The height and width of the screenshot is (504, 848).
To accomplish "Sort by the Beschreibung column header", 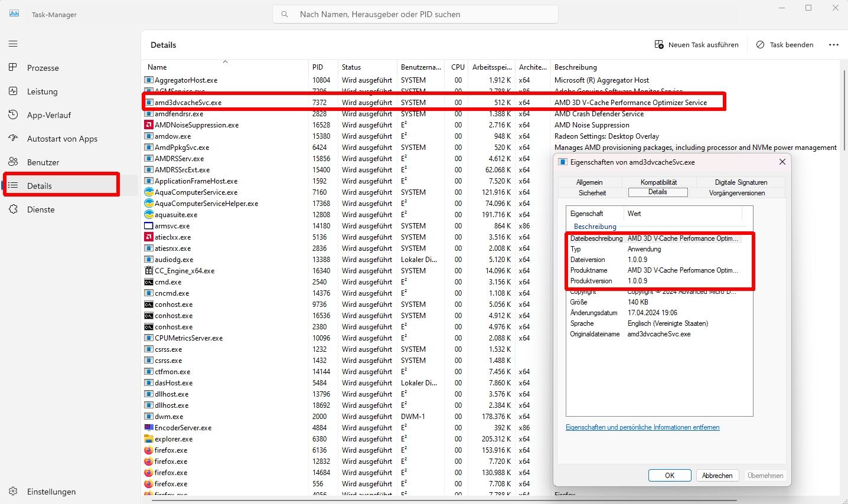I will pos(694,67).
